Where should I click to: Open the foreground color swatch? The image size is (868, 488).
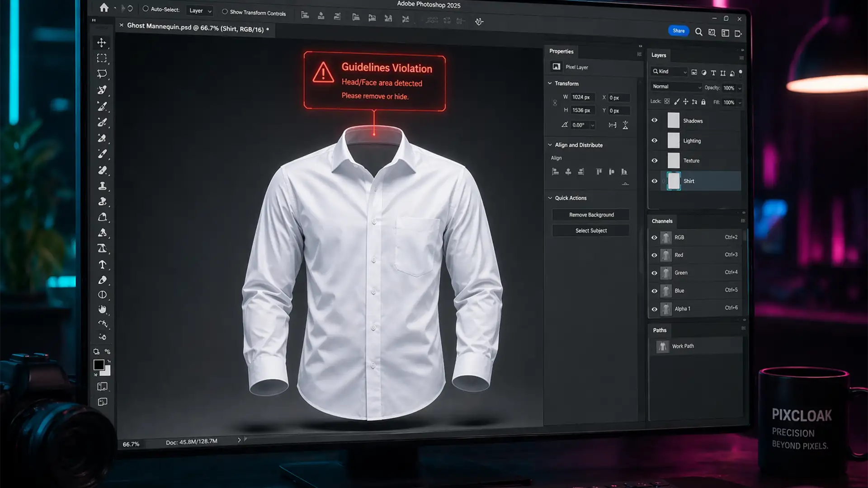click(x=99, y=364)
